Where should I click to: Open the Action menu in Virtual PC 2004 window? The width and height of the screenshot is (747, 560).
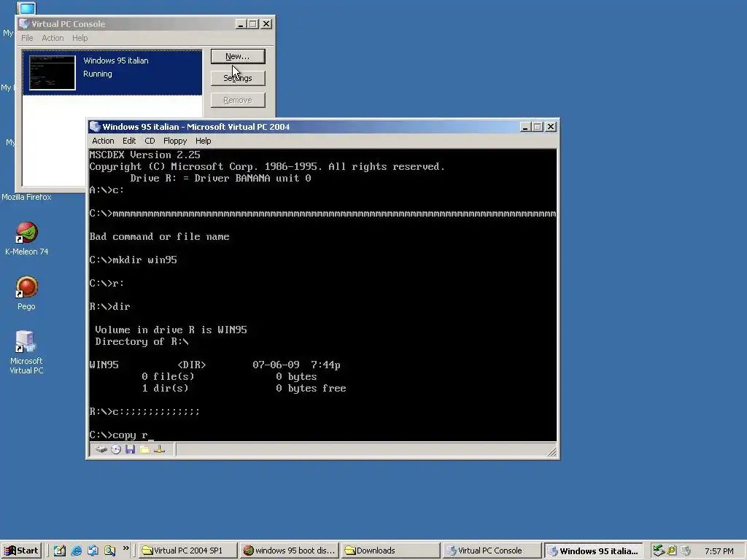[103, 141]
